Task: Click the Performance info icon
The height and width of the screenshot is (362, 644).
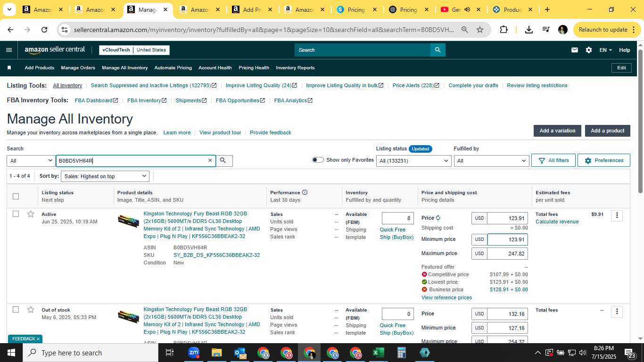Action: (305, 192)
